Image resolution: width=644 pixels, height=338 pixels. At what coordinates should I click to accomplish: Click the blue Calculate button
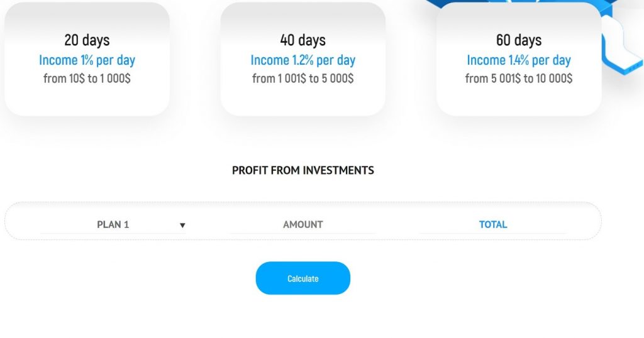tap(303, 278)
